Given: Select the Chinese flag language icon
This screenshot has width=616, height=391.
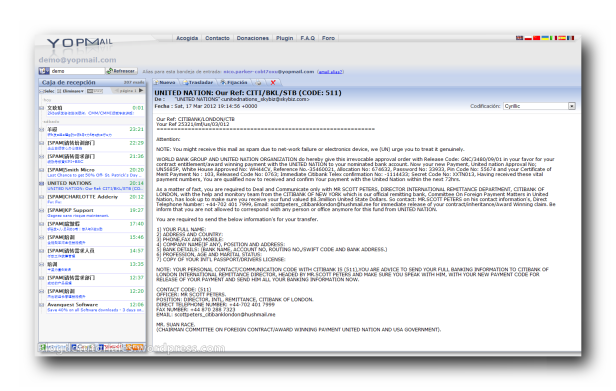Looking at the screenshot, I should (536, 38).
